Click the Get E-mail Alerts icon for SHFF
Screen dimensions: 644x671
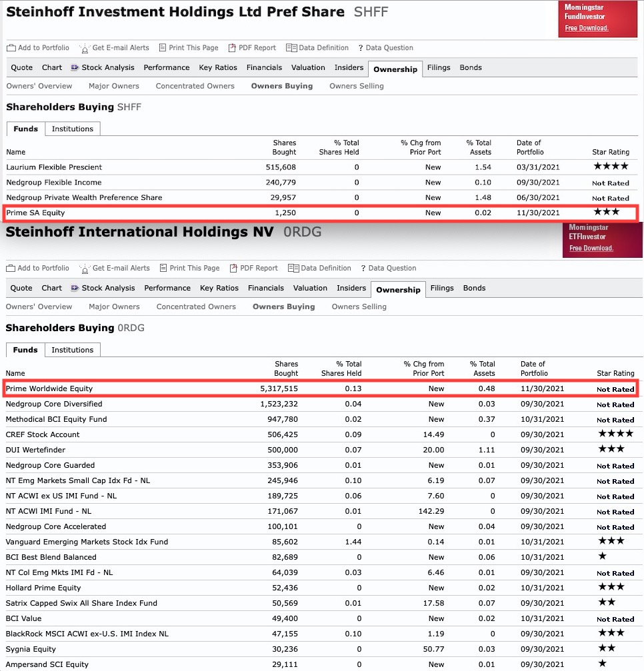(85, 47)
